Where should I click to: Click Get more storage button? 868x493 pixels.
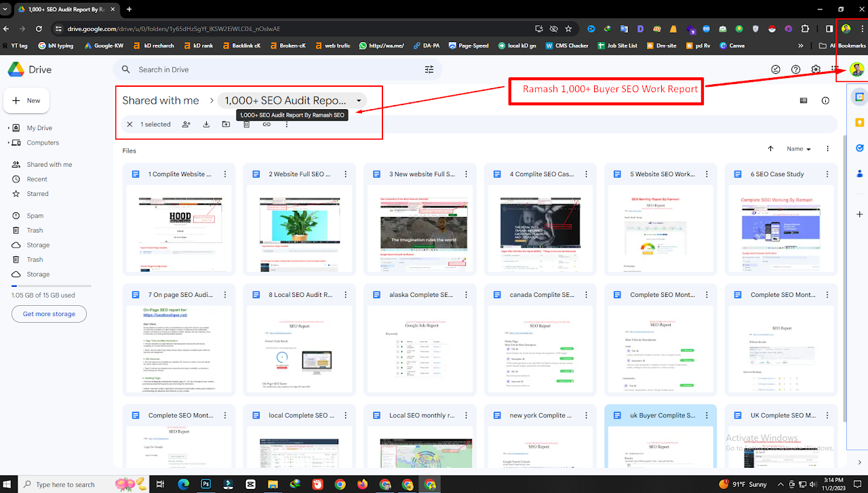coord(49,314)
